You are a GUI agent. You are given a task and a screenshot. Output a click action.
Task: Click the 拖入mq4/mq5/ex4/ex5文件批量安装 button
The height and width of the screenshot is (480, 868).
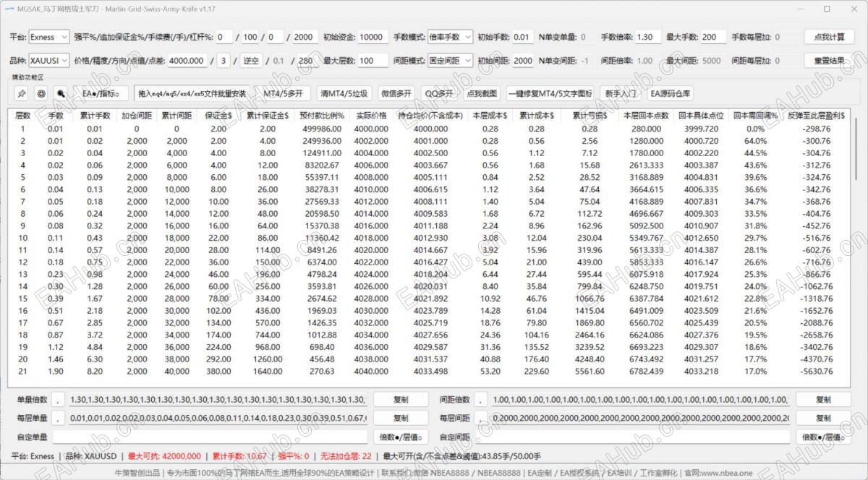point(192,94)
